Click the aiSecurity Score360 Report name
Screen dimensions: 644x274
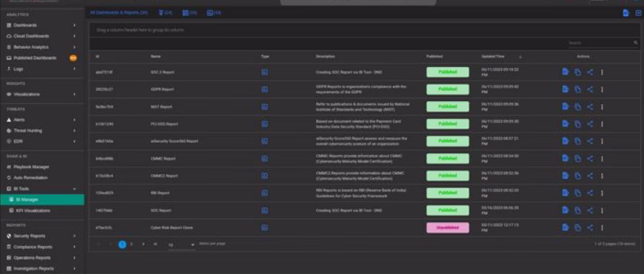point(174,141)
